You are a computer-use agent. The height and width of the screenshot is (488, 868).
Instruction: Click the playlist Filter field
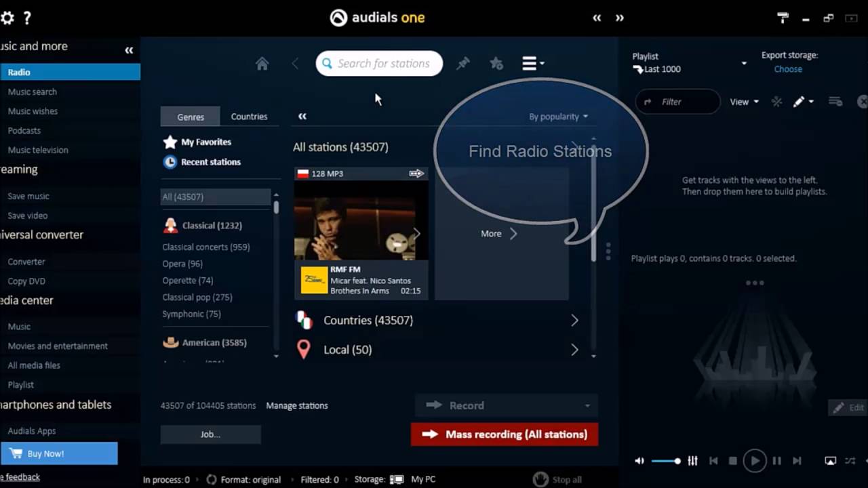[678, 102]
